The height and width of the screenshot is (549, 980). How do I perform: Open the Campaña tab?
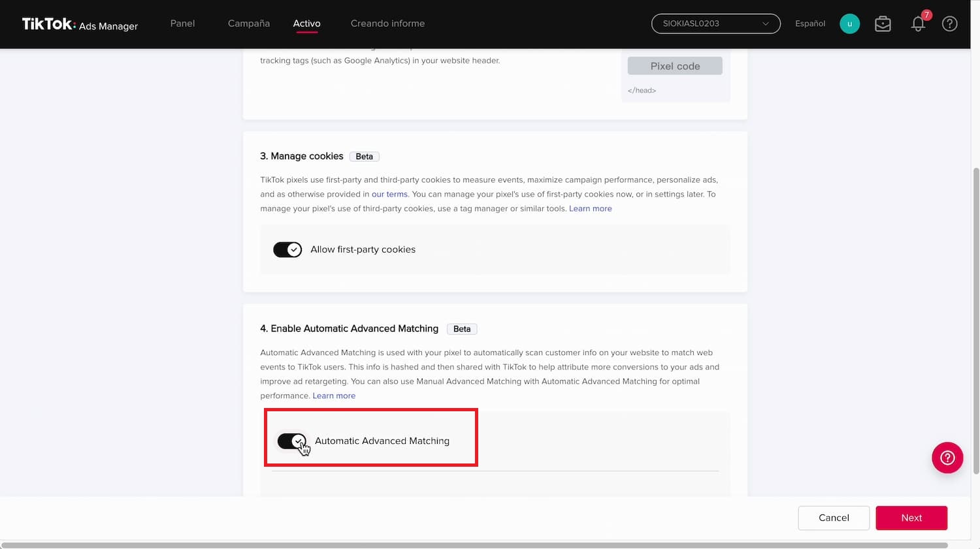tap(249, 24)
